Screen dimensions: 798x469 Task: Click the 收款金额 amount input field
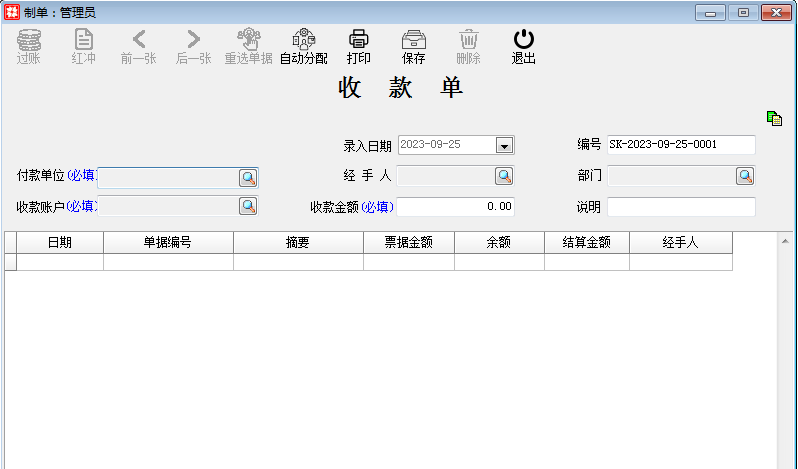455,207
